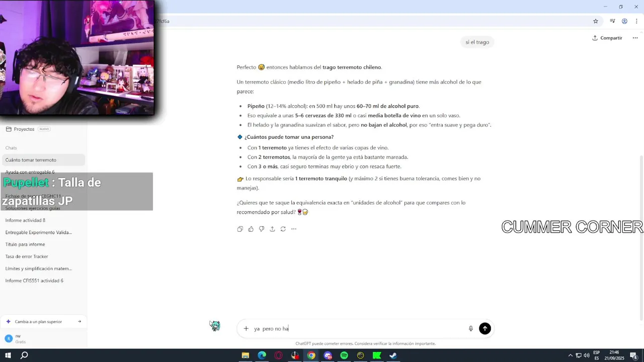Open File Explorer from taskbar
This screenshot has width=644, height=362.
(246, 355)
